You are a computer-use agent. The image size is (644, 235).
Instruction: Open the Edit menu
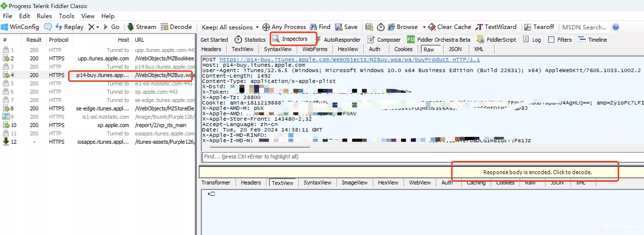pyautogui.click(x=24, y=16)
